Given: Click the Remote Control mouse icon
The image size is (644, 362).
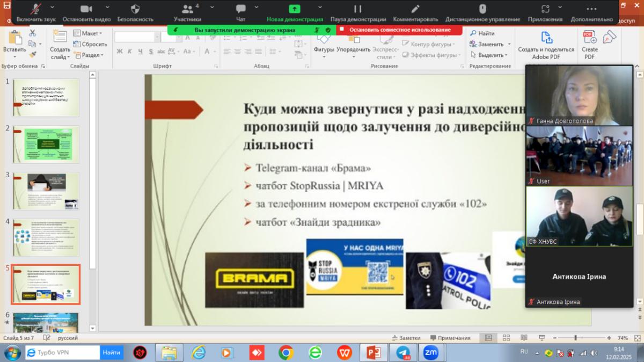Looking at the screenshot, I should pyautogui.click(x=482, y=10).
